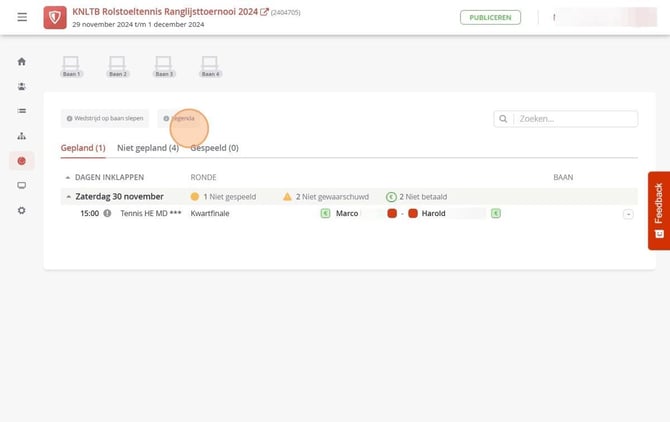Open the settings gear sidebar icon
Viewport: 670px width, 422px height.
click(x=22, y=211)
